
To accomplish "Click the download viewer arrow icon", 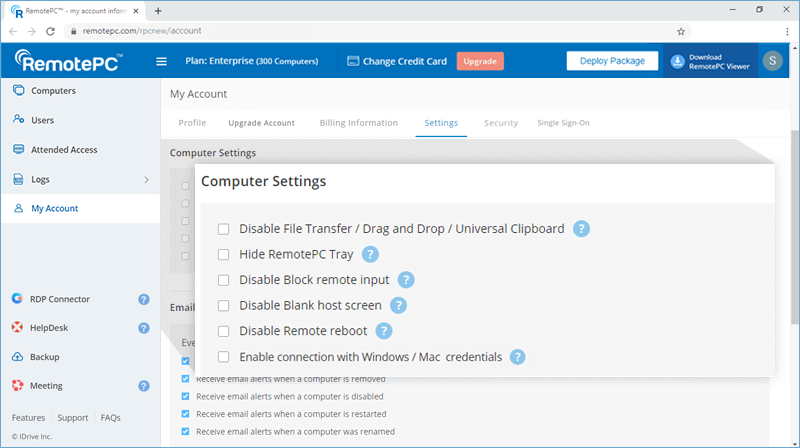I will (x=677, y=61).
